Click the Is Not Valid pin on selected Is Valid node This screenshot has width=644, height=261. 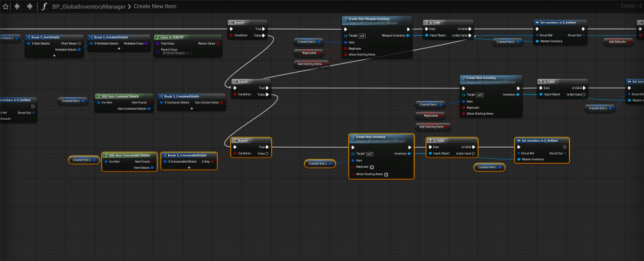pos(474,153)
